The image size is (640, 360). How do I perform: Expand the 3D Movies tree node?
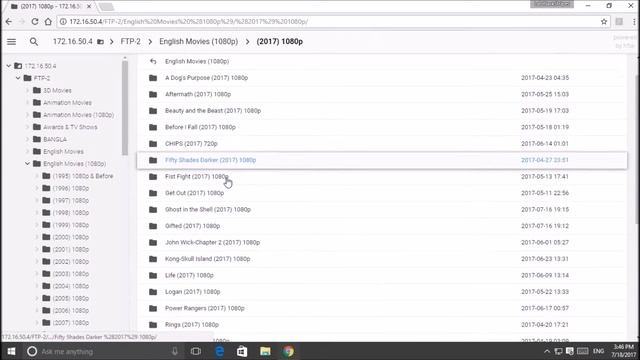point(27,90)
